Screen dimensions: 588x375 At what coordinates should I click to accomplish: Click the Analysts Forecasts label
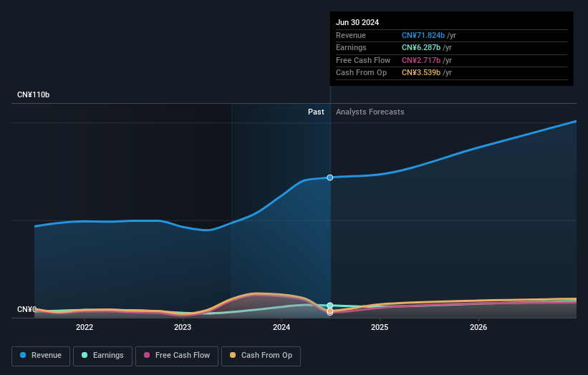point(370,112)
